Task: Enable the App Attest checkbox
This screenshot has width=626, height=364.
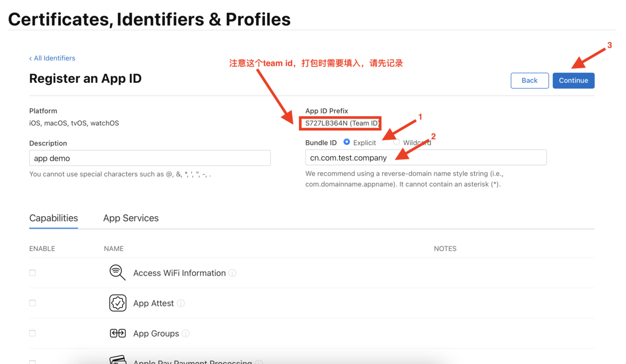Action: coord(32,303)
